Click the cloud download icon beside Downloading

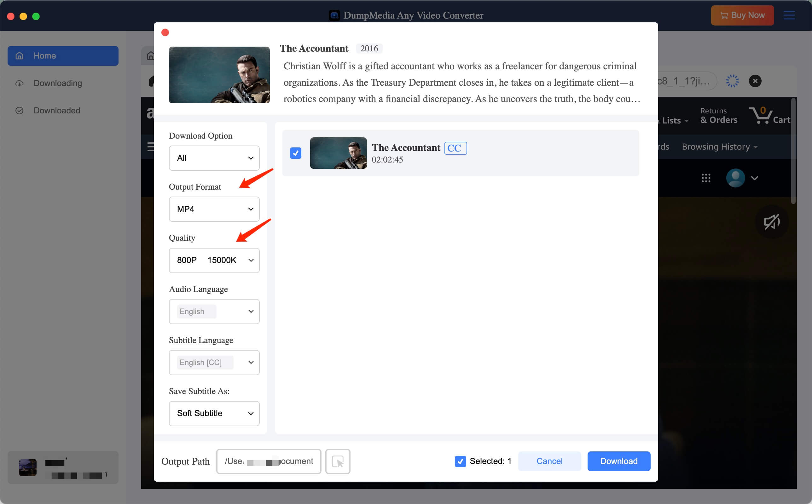[x=19, y=83]
